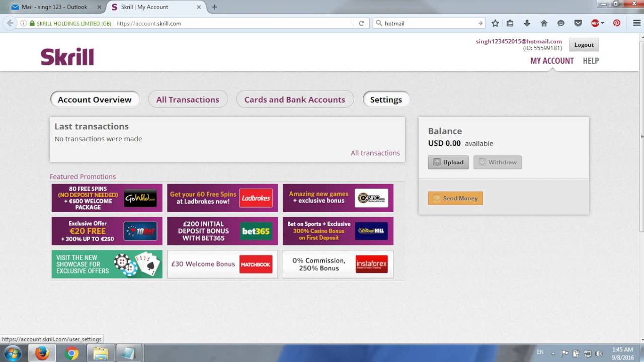Open the Windows Start menu
644x362 pixels.
coord(12,353)
